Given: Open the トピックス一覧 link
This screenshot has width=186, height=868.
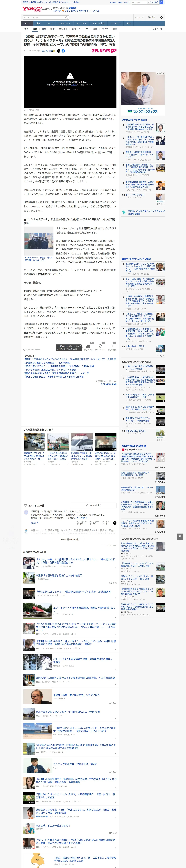Looking at the screenshot, I should [155, 29].
